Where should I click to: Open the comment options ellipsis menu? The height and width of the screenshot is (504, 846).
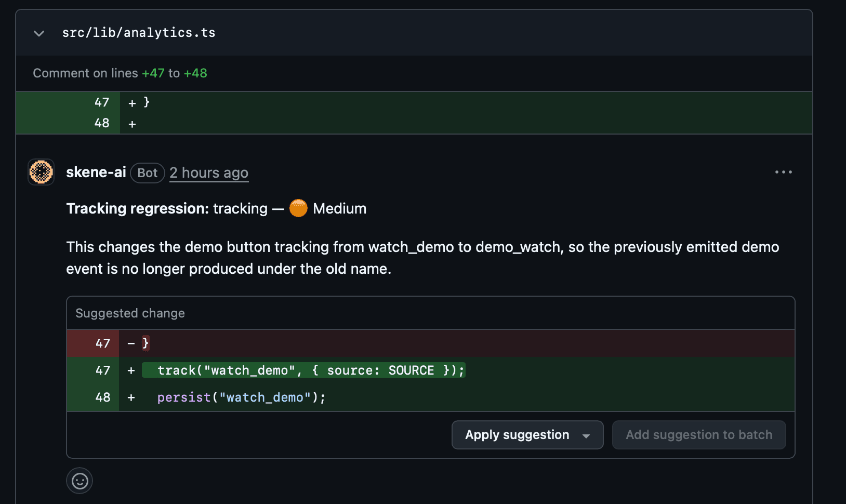[783, 172]
